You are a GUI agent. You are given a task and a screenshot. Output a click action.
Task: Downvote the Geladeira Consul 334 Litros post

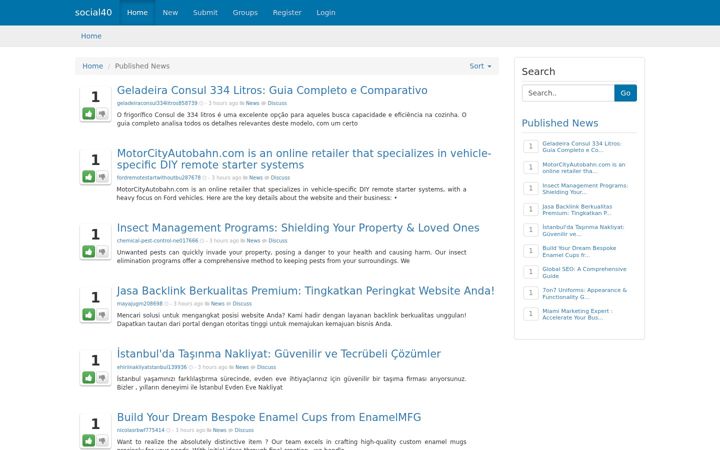(x=102, y=113)
